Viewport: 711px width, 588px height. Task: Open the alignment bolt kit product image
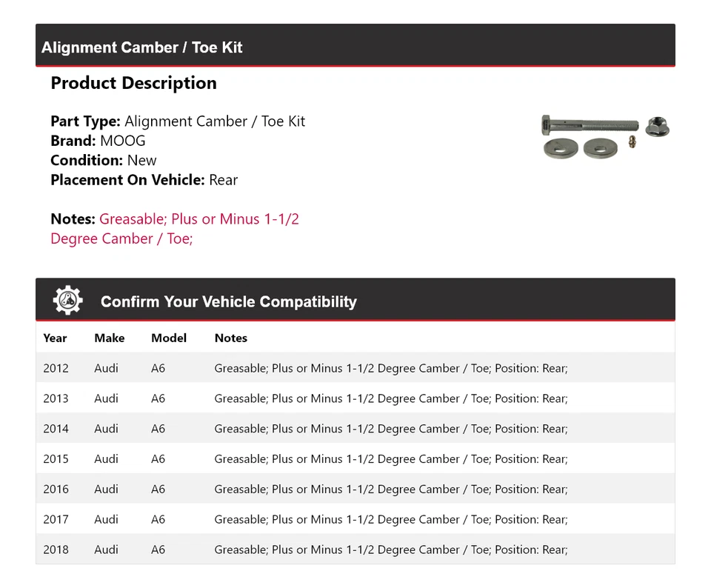606,136
